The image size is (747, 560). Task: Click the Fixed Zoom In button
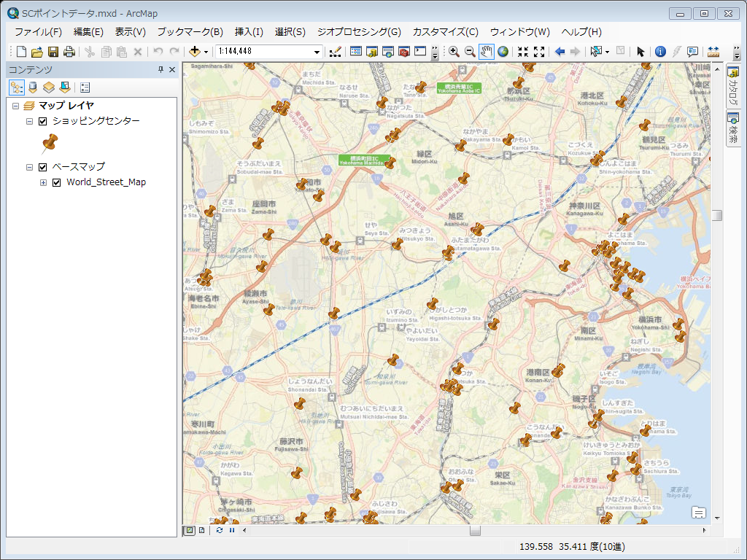523,52
